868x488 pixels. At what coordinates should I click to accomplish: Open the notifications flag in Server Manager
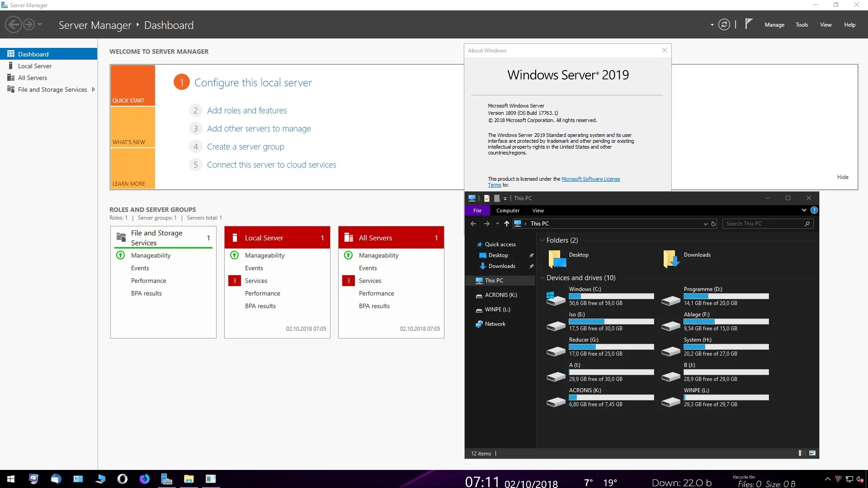coord(749,23)
